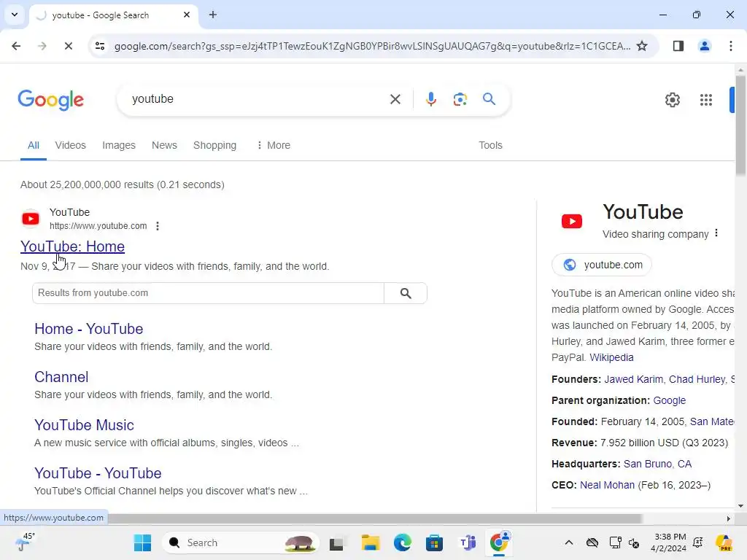Image resolution: width=747 pixels, height=560 pixels.
Task: Click the Google search query field
Action: [258, 99]
